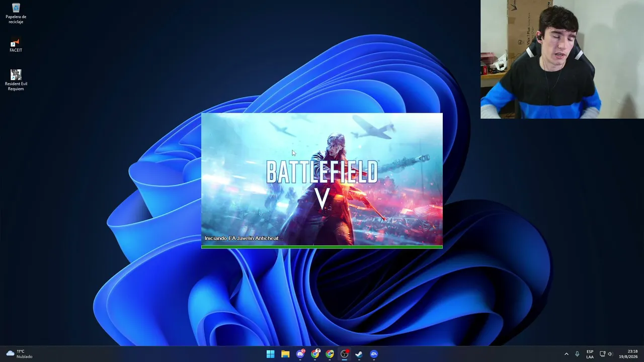Open network settings from the tray icon
The image size is (644, 362).
(x=602, y=354)
